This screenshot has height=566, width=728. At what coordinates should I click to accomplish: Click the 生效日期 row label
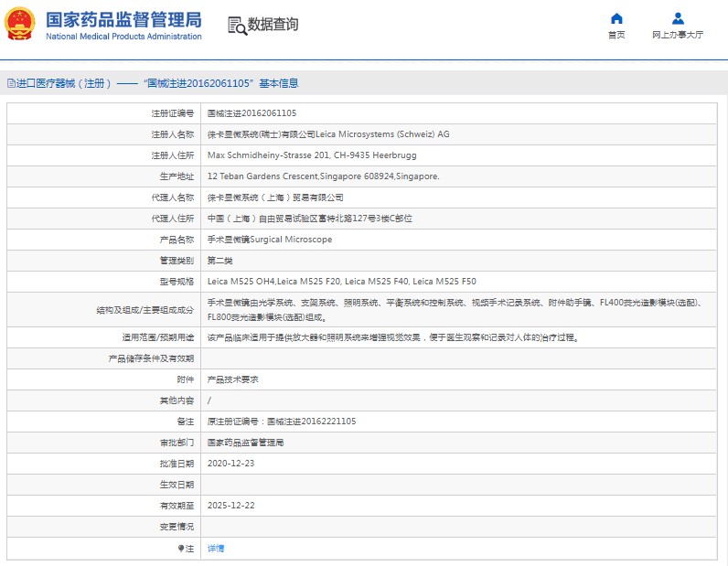coord(177,485)
